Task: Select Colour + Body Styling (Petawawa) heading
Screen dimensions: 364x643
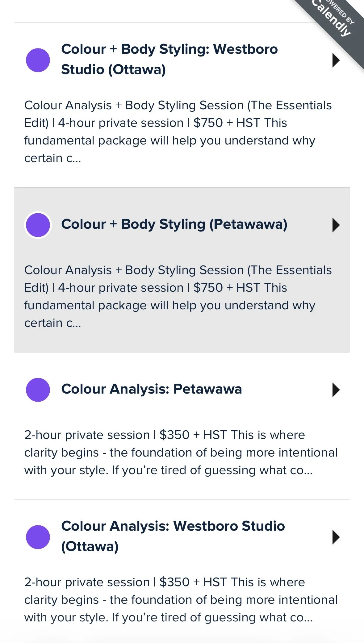Action: 174,224
